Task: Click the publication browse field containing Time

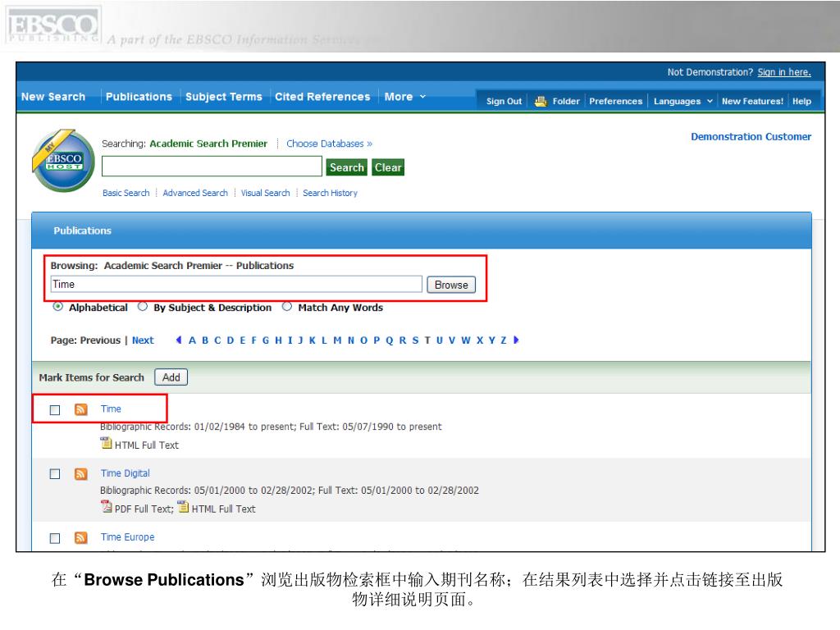Action: click(236, 285)
